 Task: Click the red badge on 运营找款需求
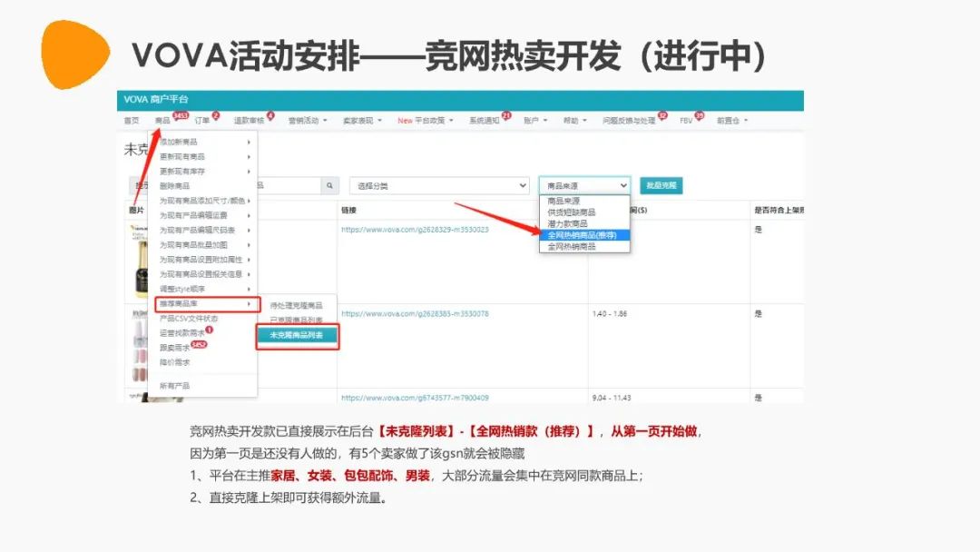210,330
